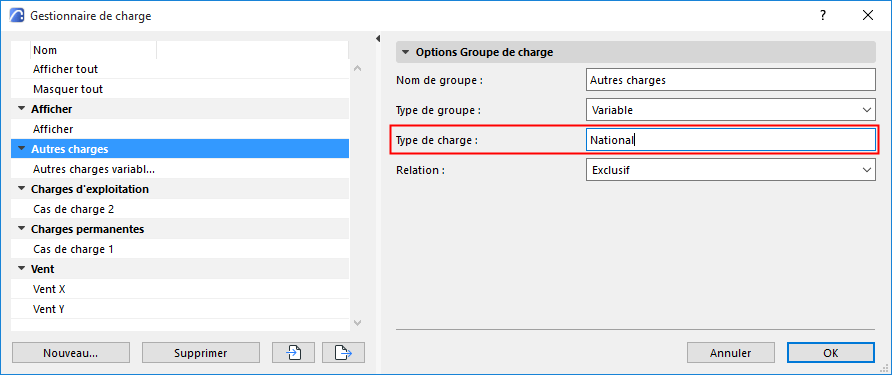Collapse the Vent group triangle
This screenshot has width=892, height=375.
tap(22, 269)
